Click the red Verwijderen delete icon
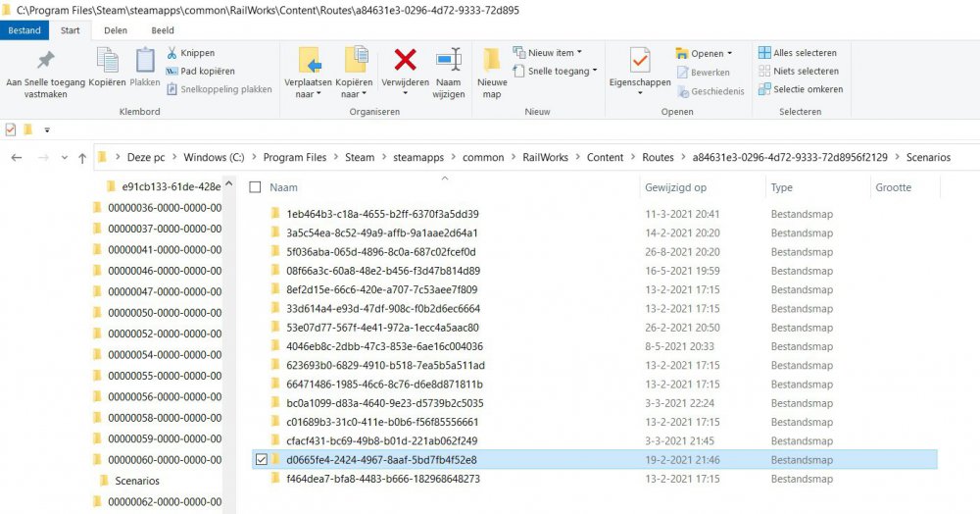The width and height of the screenshot is (980, 514). [x=405, y=61]
